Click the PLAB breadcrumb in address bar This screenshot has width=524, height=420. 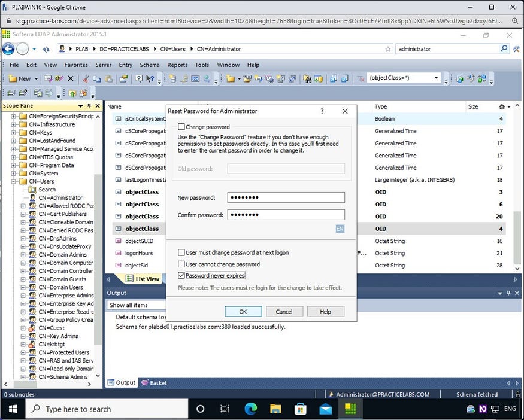coord(82,49)
